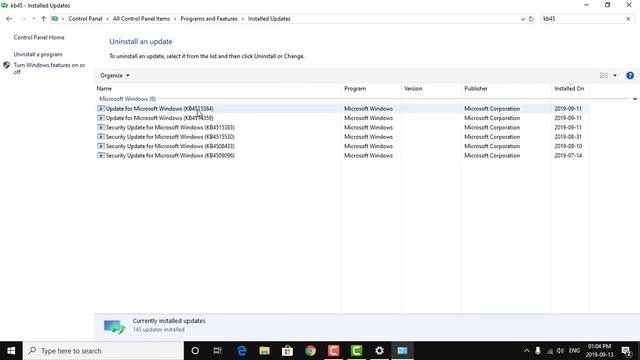
Task: Click the Microsoft Windows (6) group label
Action: (128, 99)
